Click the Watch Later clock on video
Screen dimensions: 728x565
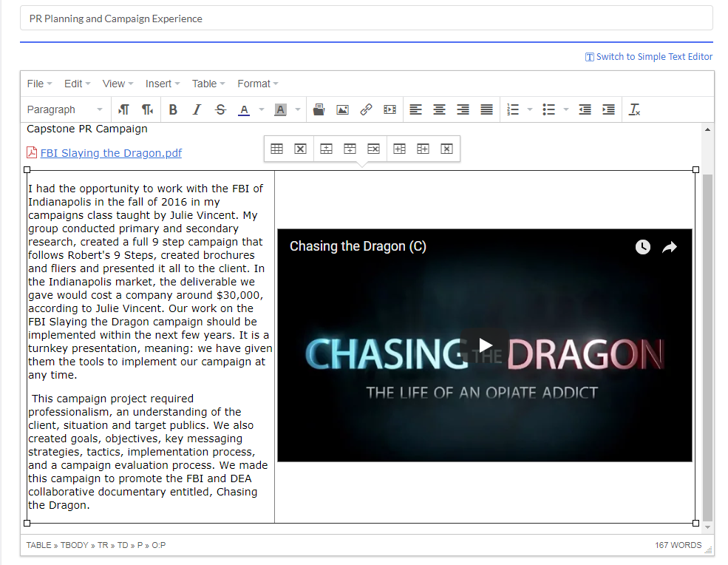point(642,247)
